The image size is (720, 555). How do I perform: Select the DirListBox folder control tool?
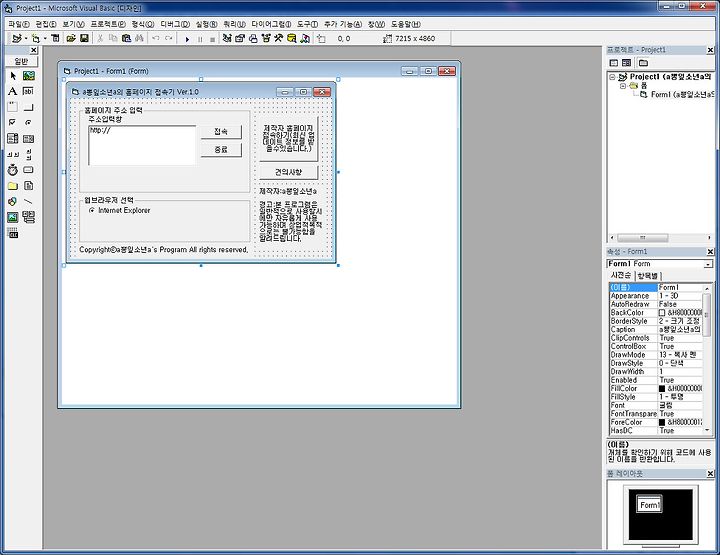(x=13, y=185)
